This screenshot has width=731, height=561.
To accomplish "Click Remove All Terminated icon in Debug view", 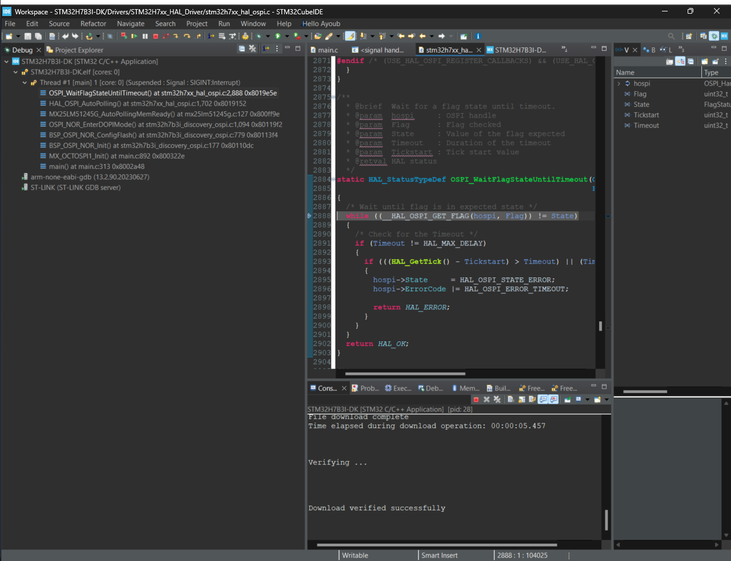I will (x=252, y=48).
